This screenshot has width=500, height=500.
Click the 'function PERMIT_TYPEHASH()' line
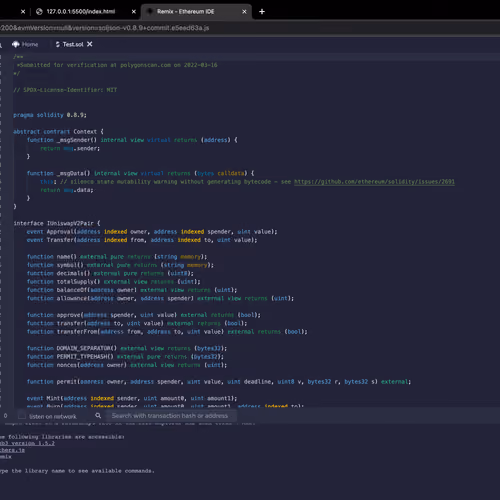tap(125, 357)
